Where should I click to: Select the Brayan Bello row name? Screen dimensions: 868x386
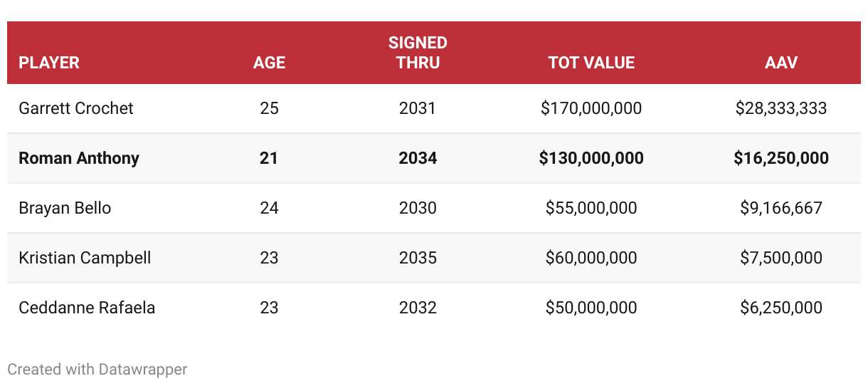(x=65, y=208)
